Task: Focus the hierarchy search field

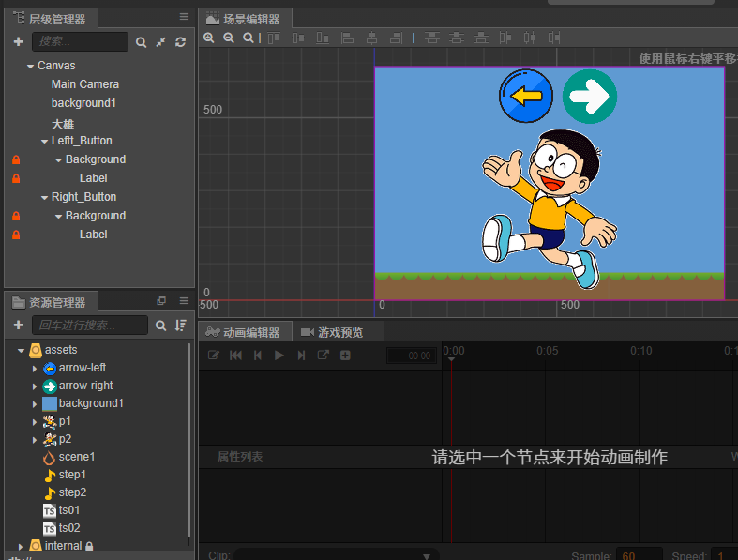Action: 80,41
